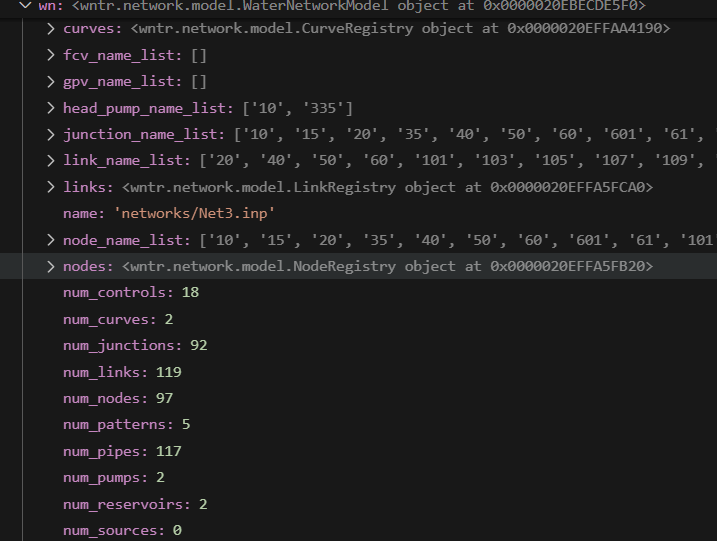This screenshot has height=541, width=717.
Task: Expand the curves CurveRegistry entry
Action: click(51, 29)
